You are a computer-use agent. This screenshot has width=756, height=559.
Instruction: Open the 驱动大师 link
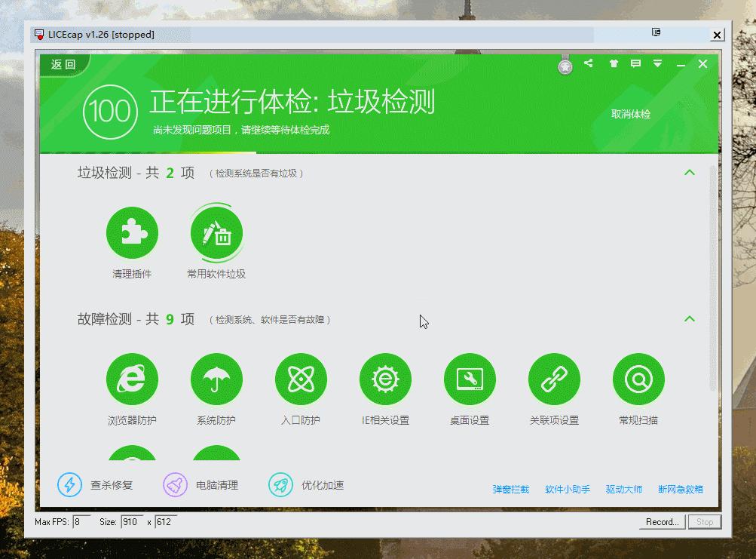pyautogui.click(x=624, y=490)
